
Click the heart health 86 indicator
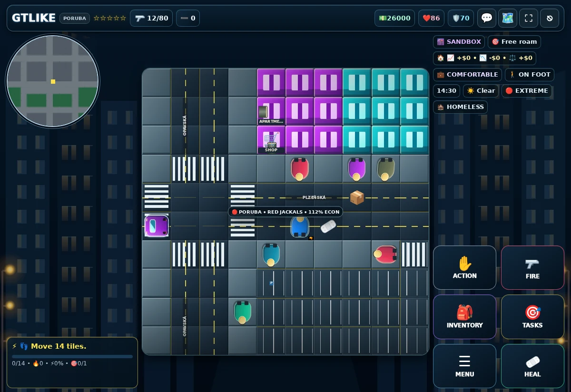[x=431, y=18]
